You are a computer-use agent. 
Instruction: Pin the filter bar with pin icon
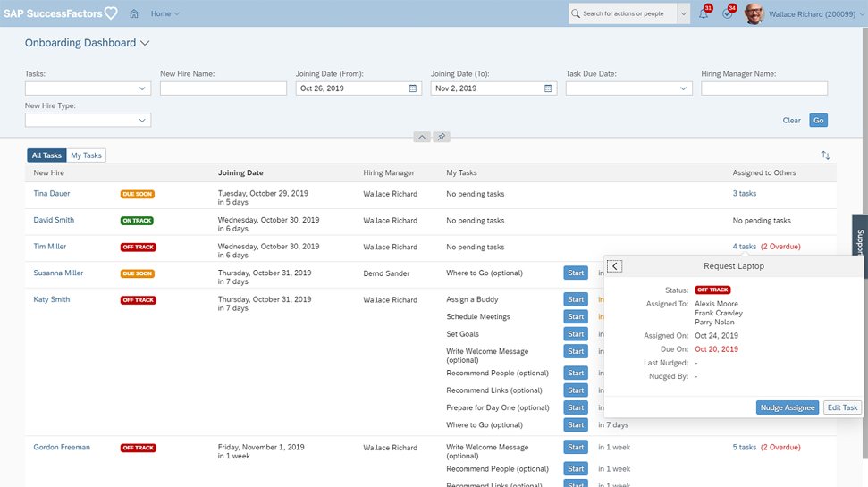pos(441,137)
